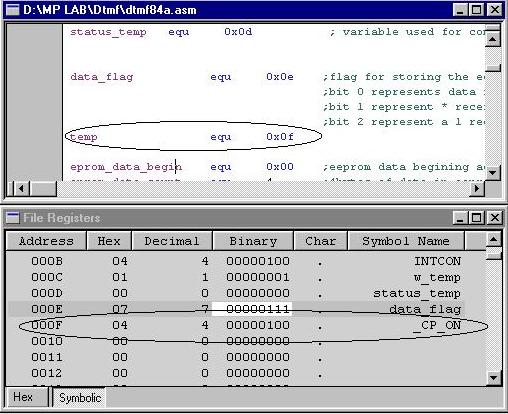Click the Address column header
The image size is (508, 414).
click(46, 241)
